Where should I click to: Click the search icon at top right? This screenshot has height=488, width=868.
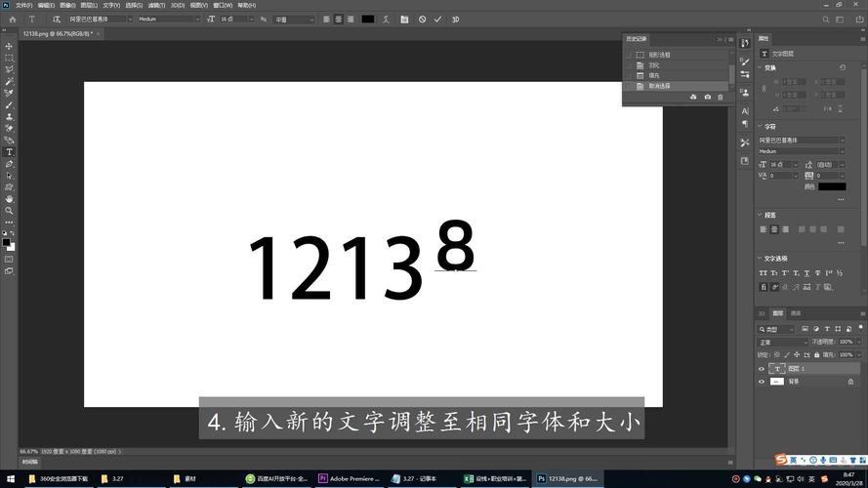tap(825, 20)
